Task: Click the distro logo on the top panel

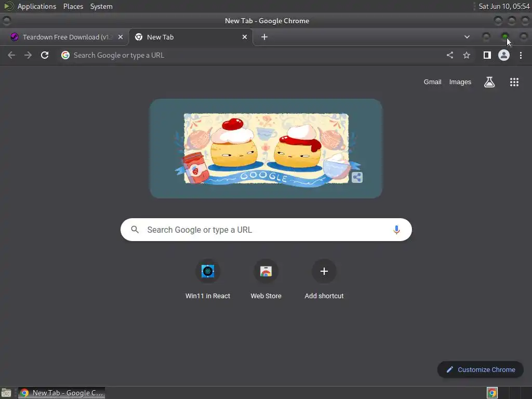Action: tap(8, 6)
